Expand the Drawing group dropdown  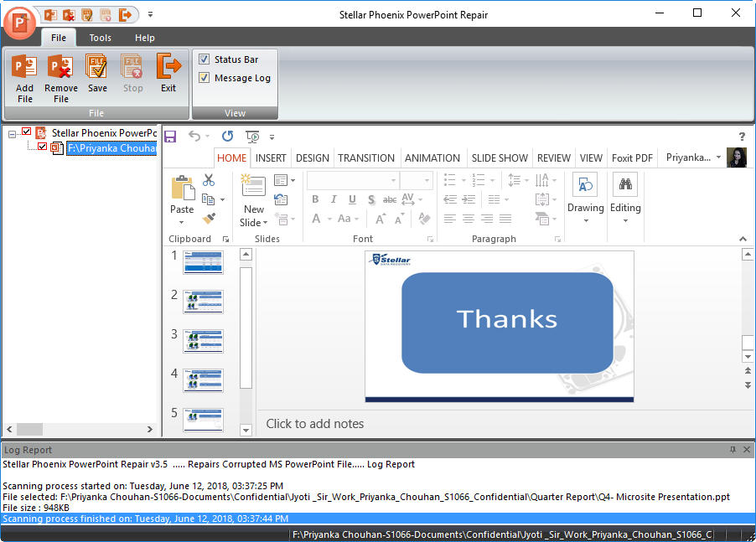coord(586,220)
